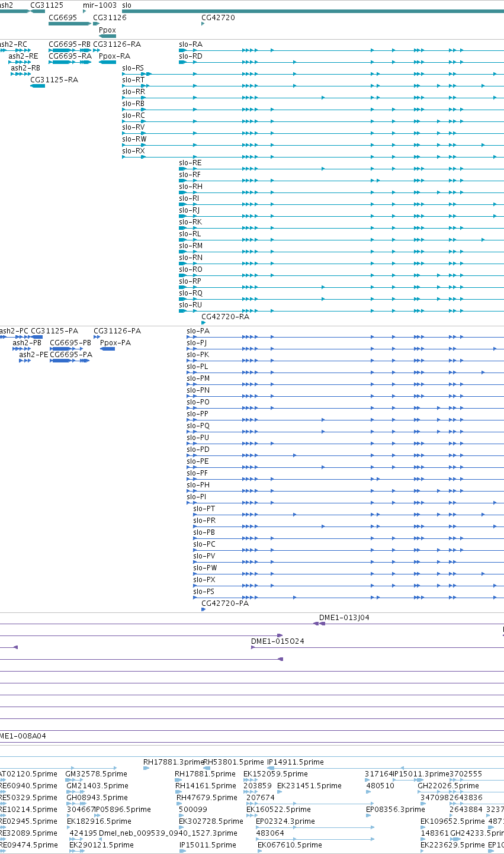The width and height of the screenshot is (504, 854).
Task: Open protein ash2-PC
Action: click(x=14, y=331)
